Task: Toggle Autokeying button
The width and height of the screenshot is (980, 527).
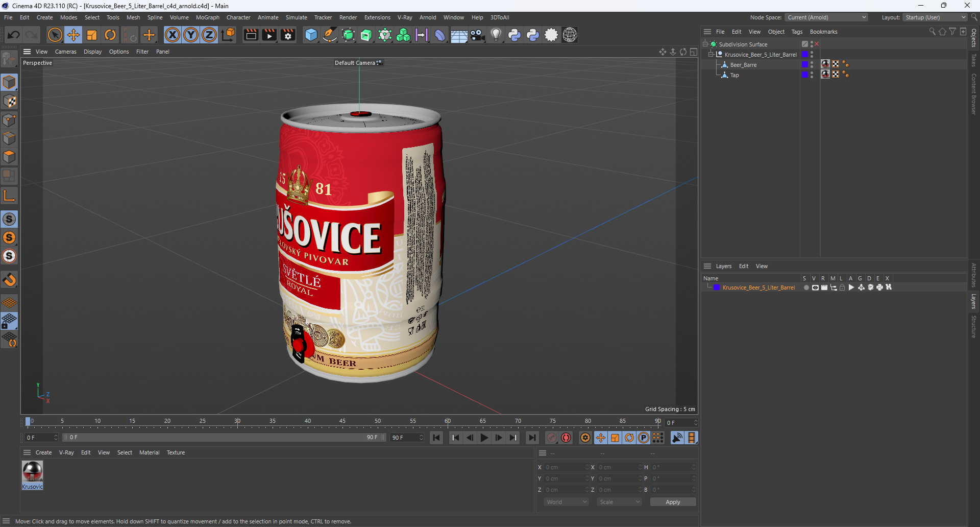Action: pyautogui.click(x=566, y=438)
